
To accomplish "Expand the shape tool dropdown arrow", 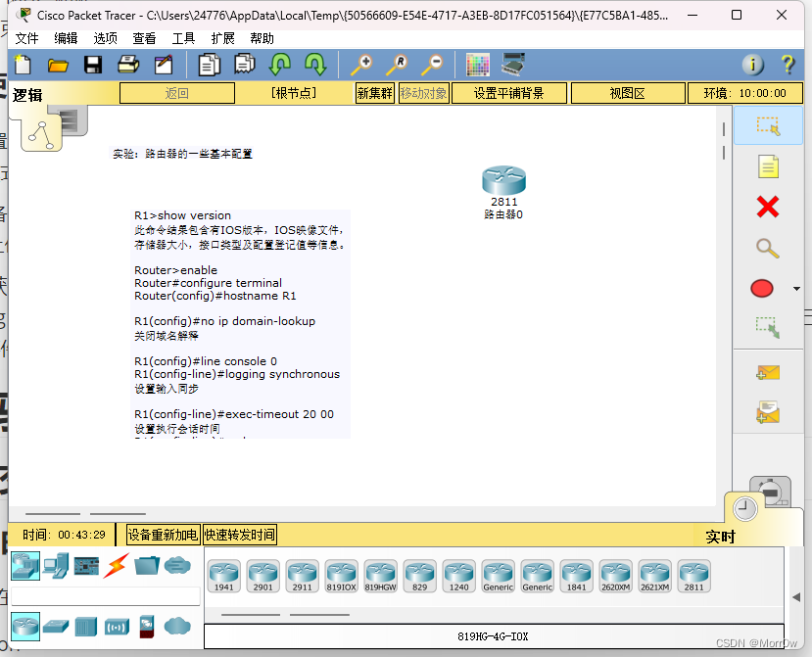I will click(x=797, y=289).
